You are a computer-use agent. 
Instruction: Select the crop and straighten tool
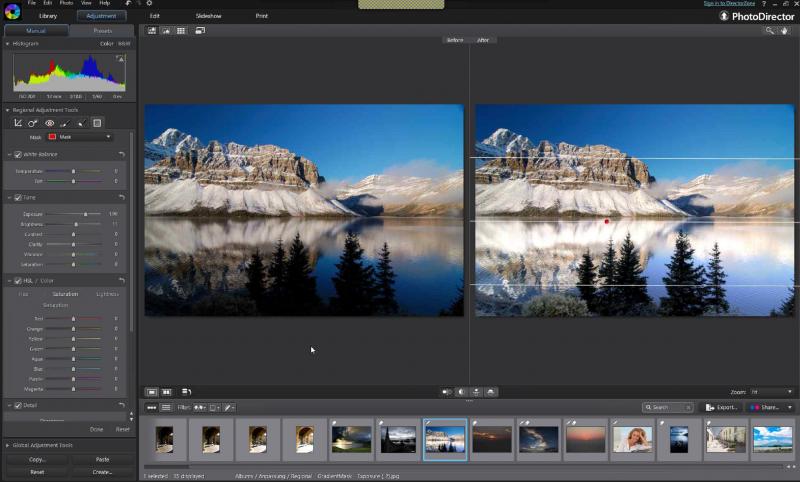tap(18, 123)
